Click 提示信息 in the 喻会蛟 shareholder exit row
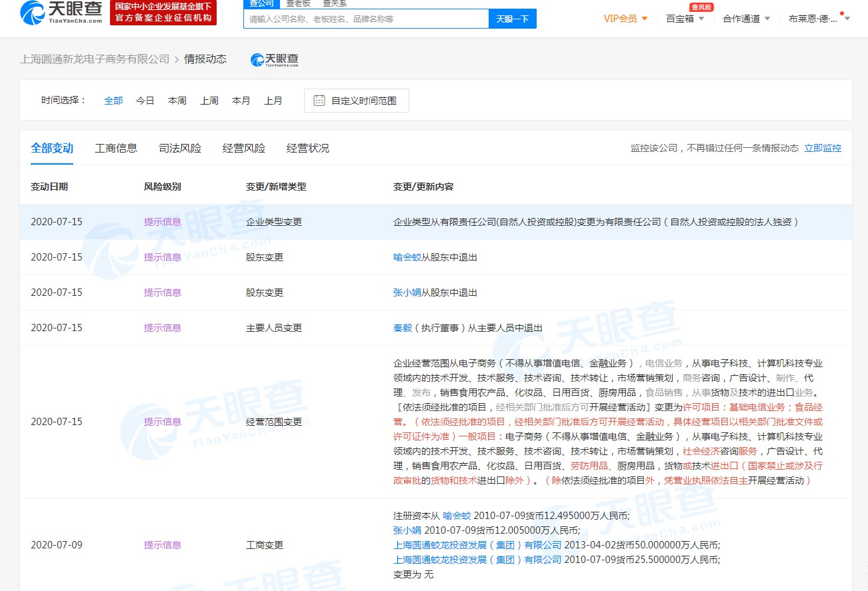Viewport: 868px width, 591px height. (x=163, y=257)
